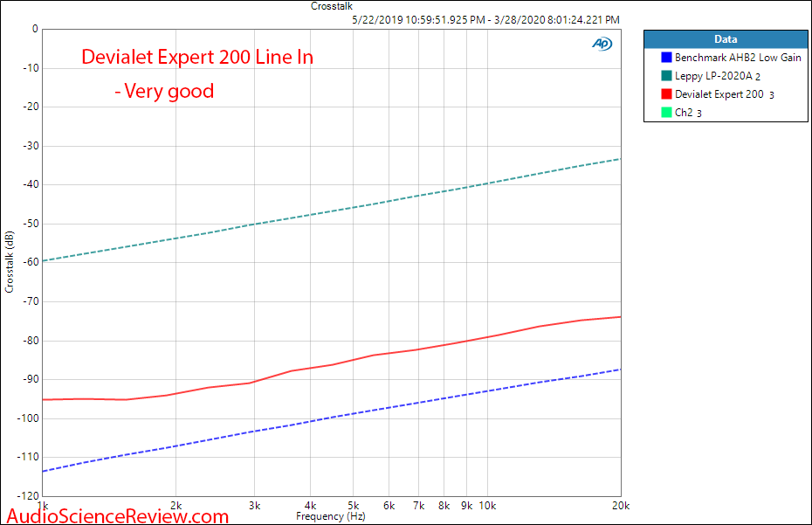The image size is (812, 525).
Task: Select the Devialet Expert 200 legend entry
Action: point(718,93)
